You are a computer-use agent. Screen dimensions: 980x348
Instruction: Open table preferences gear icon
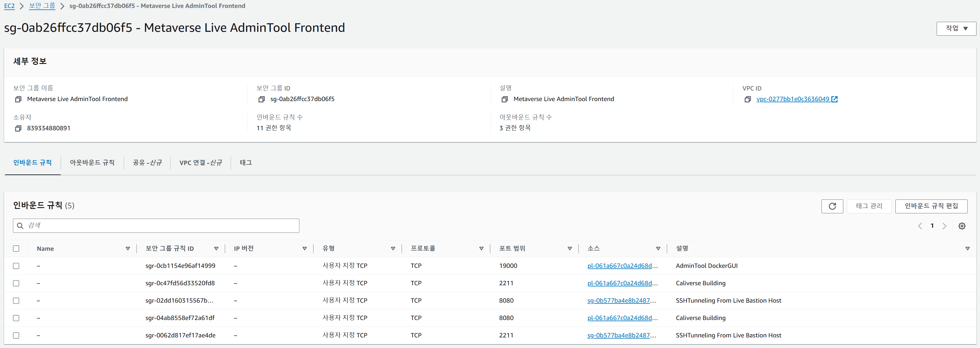point(962,226)
